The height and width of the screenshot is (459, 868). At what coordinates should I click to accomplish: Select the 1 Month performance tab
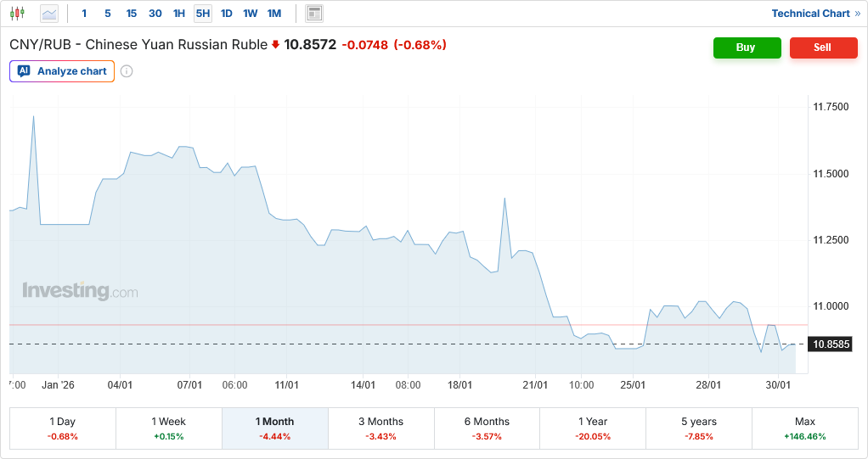tap(274, 428)
